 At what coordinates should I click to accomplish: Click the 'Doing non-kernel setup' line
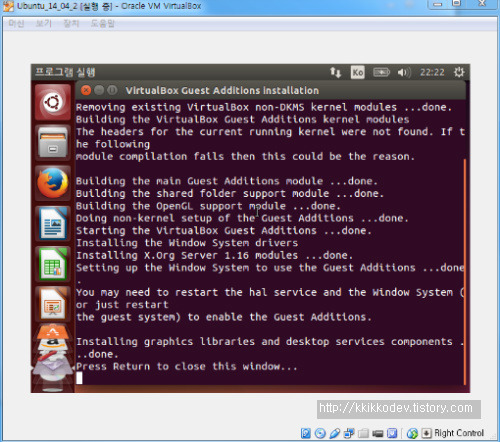click(242, 218)
